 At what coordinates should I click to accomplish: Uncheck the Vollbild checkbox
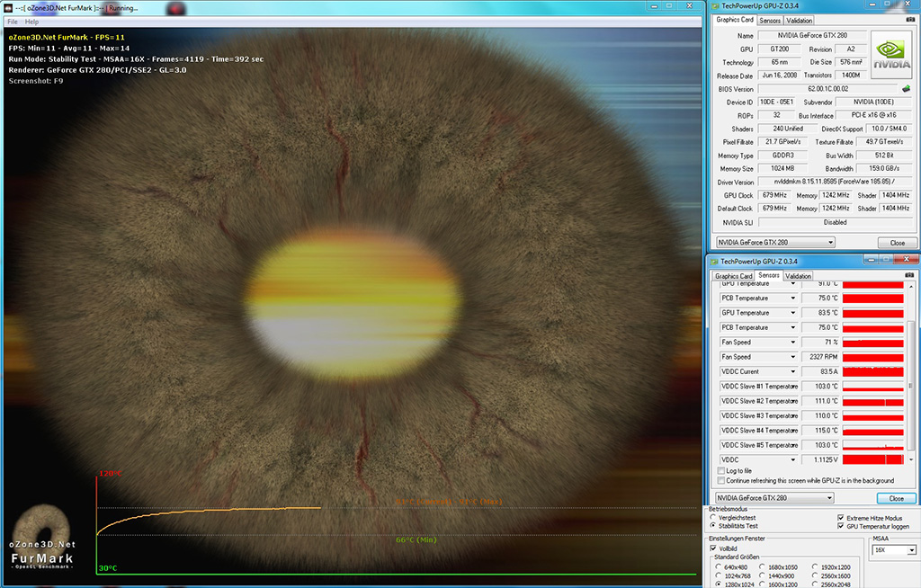tap(713, 548)
